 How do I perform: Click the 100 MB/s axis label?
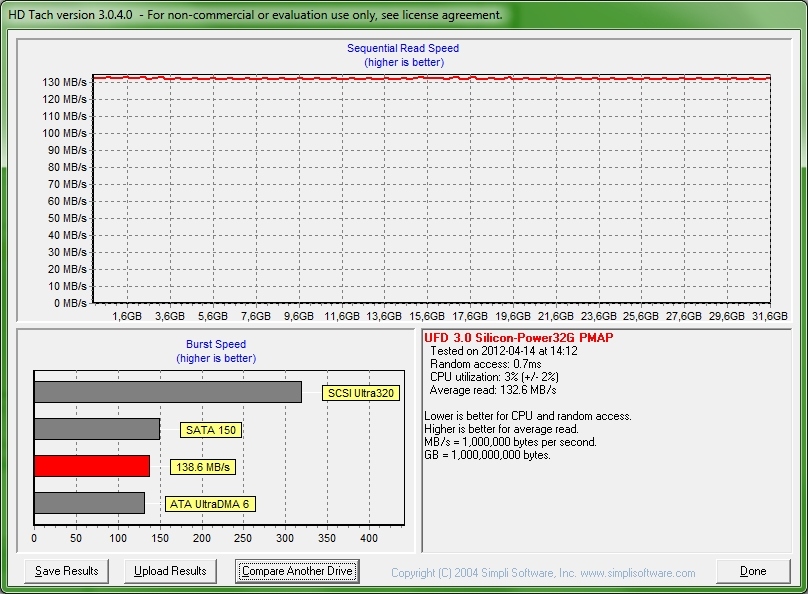coord(64,133)
